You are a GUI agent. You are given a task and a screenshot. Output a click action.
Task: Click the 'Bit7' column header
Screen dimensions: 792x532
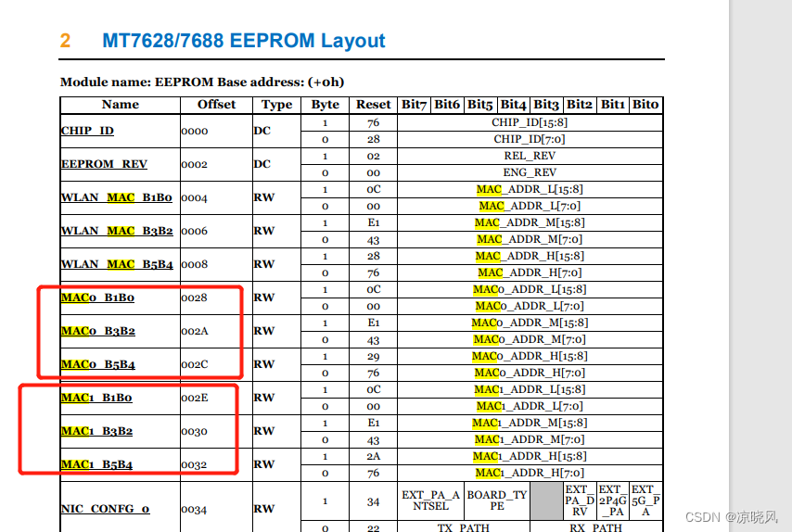414,105
